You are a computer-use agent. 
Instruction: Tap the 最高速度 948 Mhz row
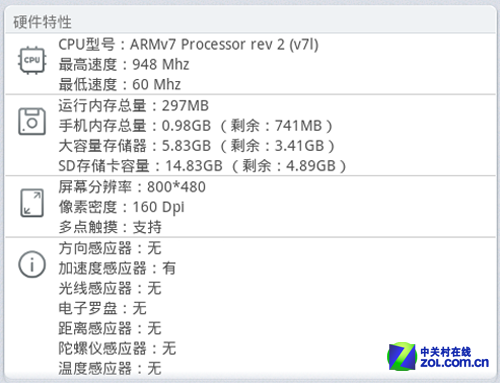pyautogui.click(x=124, y=65)
